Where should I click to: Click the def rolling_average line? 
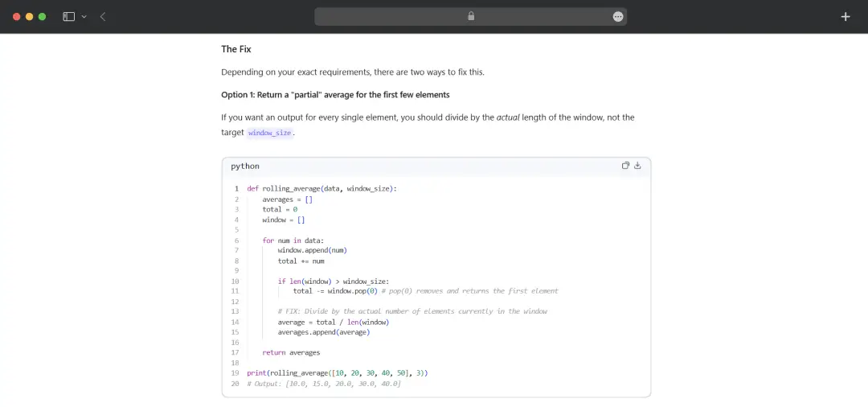322,189
